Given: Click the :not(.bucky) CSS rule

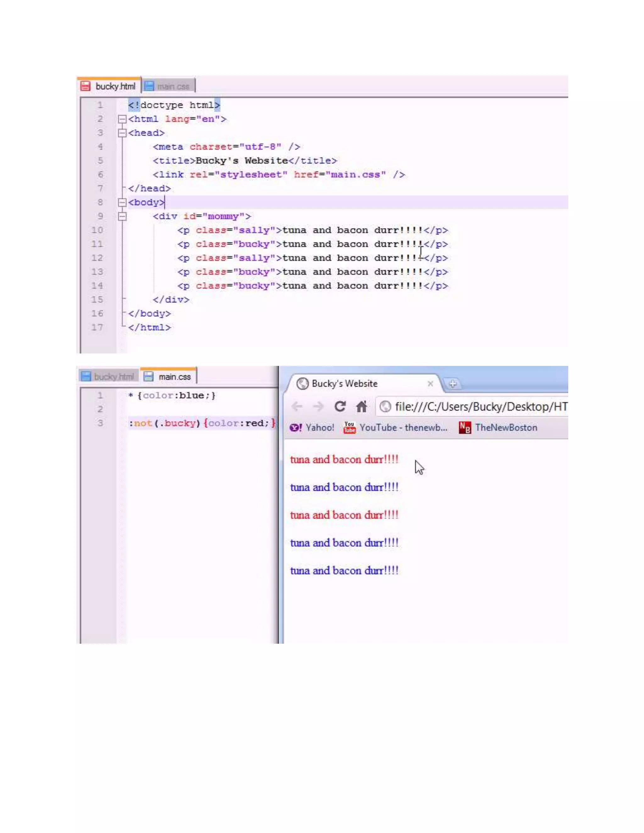Looking at the screenshot, I should 202,423.
